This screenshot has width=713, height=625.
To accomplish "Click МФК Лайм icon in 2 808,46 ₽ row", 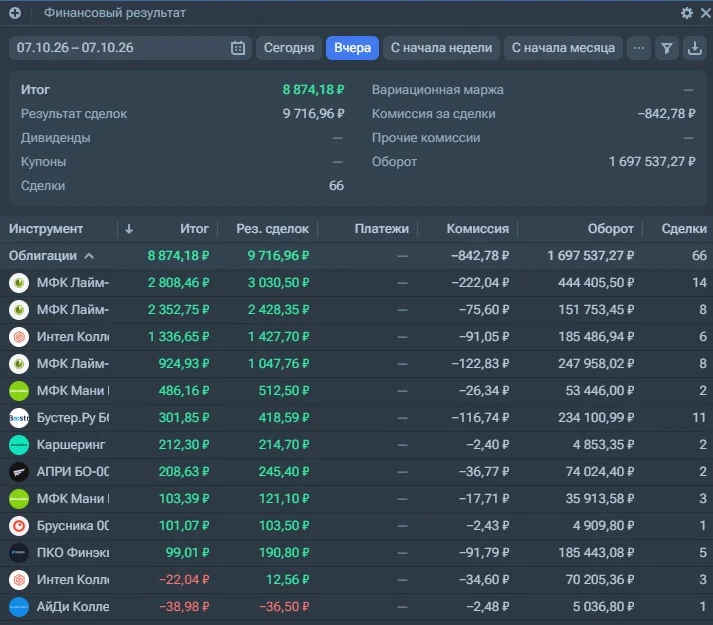I will tap(19, 283).
